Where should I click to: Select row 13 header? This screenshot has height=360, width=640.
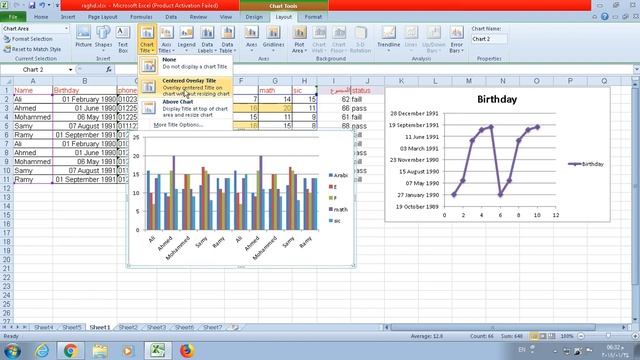7,197
